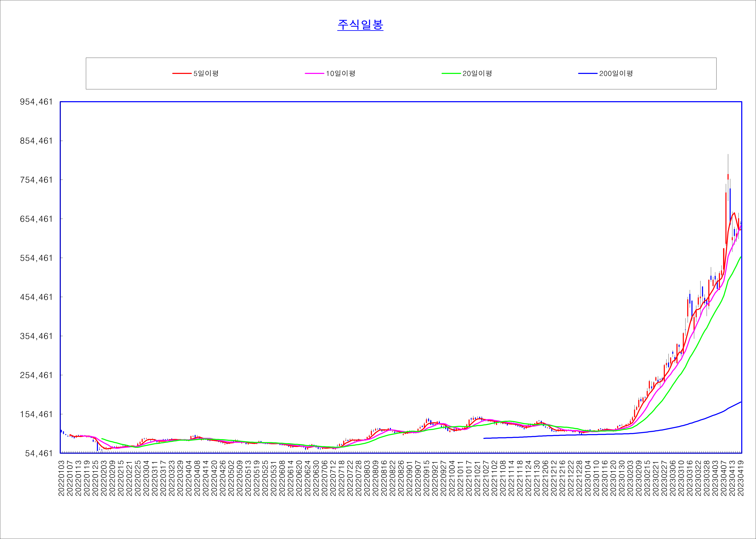
Task: Click the 154,461 y-axis label
Action: [37, 414]
